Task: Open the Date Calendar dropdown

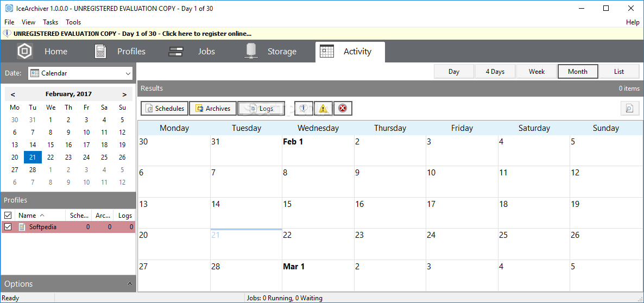Action: coord(80,73)
